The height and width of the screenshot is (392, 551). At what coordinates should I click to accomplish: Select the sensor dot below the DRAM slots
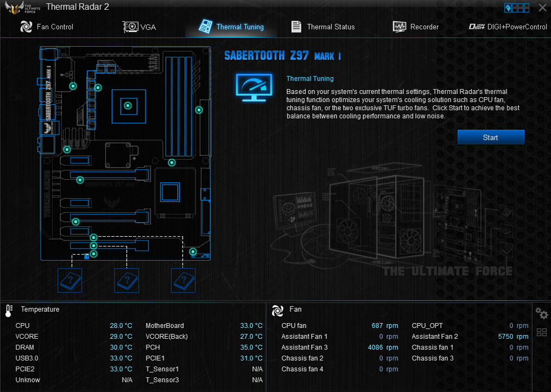pyautogui.click(x=172, y=163)
